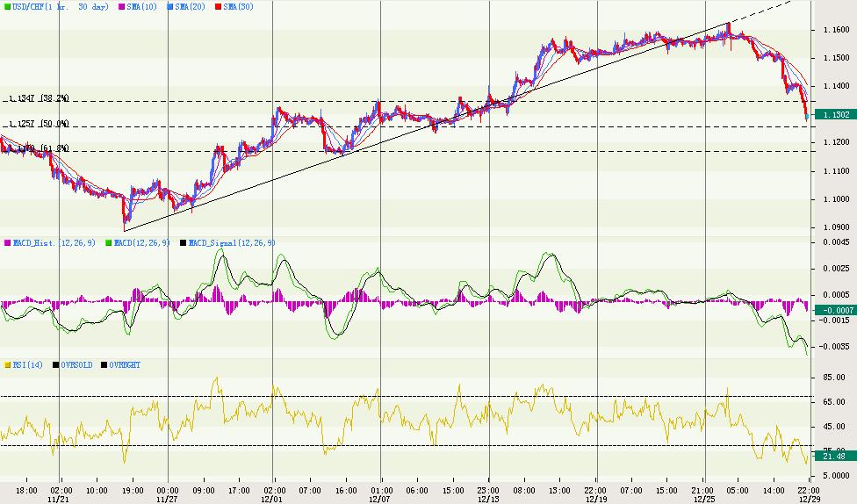Click the 10:00 time axis label
Image resolution: width=857 pixels, height=504 pixels.
[x=97, y=490]
